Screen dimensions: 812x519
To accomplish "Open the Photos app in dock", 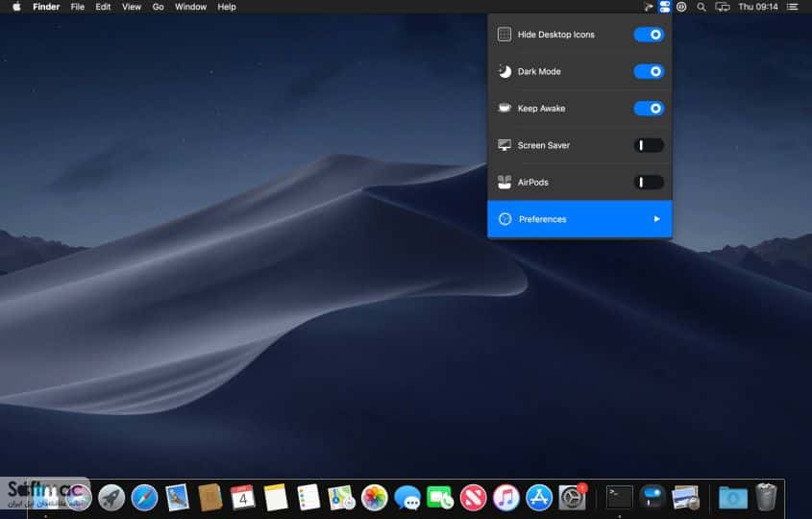I will point(375,498).
